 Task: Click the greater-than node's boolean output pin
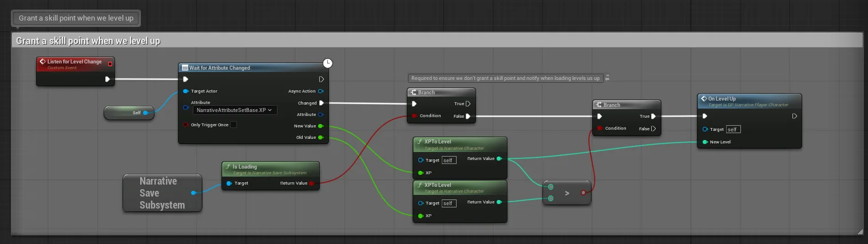[x=584, y=193]
